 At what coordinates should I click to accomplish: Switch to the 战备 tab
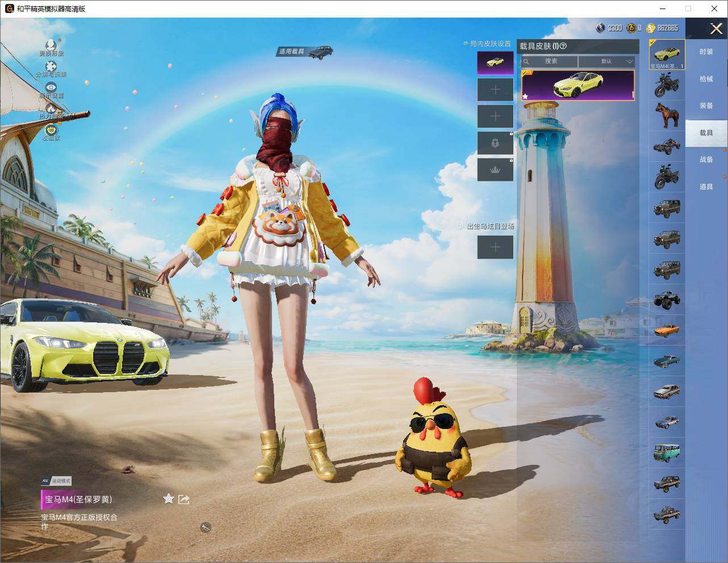[706, 159]
